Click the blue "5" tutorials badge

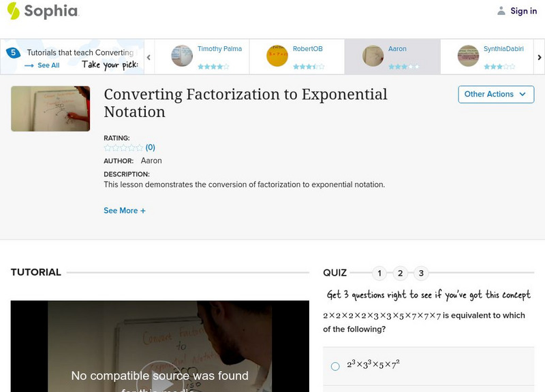coord(14,51)
